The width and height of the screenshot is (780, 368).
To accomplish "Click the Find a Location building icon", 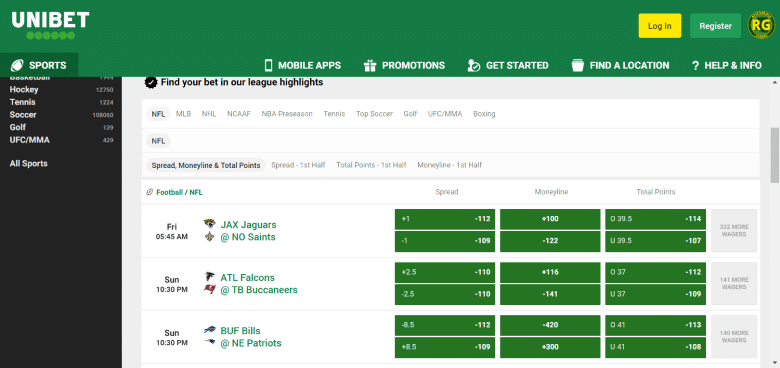I will click(577, 65).
